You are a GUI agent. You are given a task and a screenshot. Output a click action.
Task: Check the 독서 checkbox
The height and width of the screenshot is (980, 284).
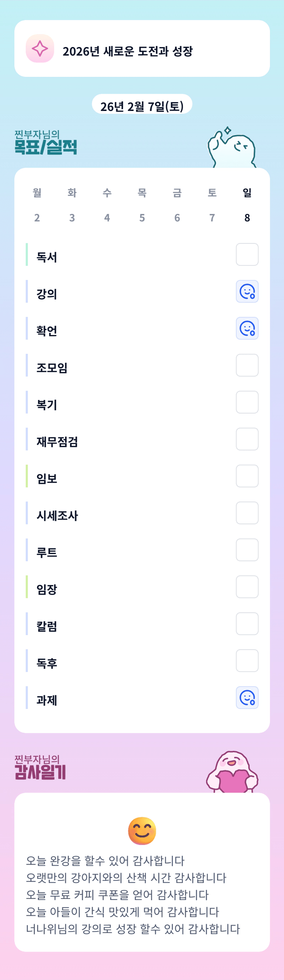click(x=247, y=255)
